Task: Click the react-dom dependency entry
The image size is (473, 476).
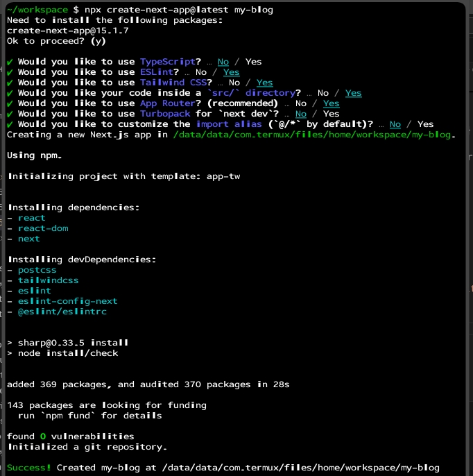Action: click(x=43, y=228)
